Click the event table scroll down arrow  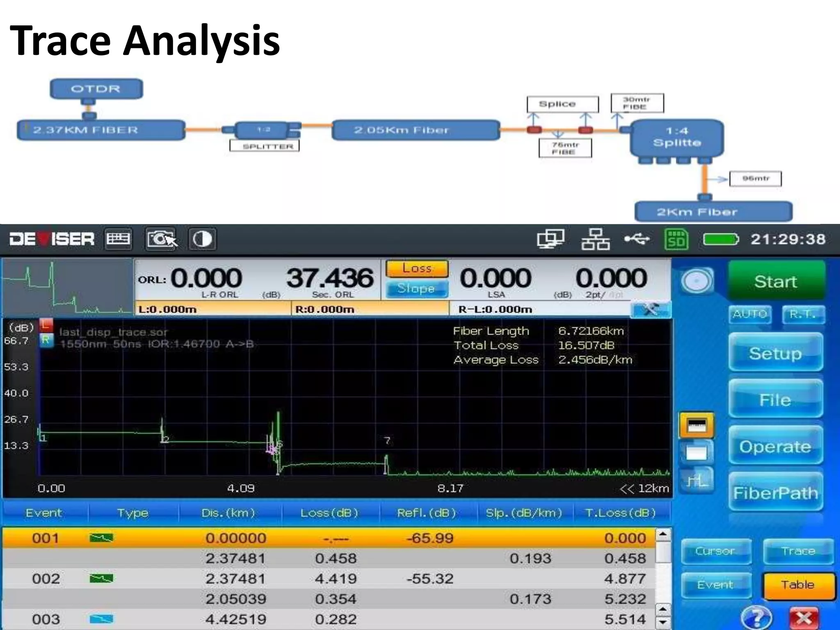[x=663, y=622]
